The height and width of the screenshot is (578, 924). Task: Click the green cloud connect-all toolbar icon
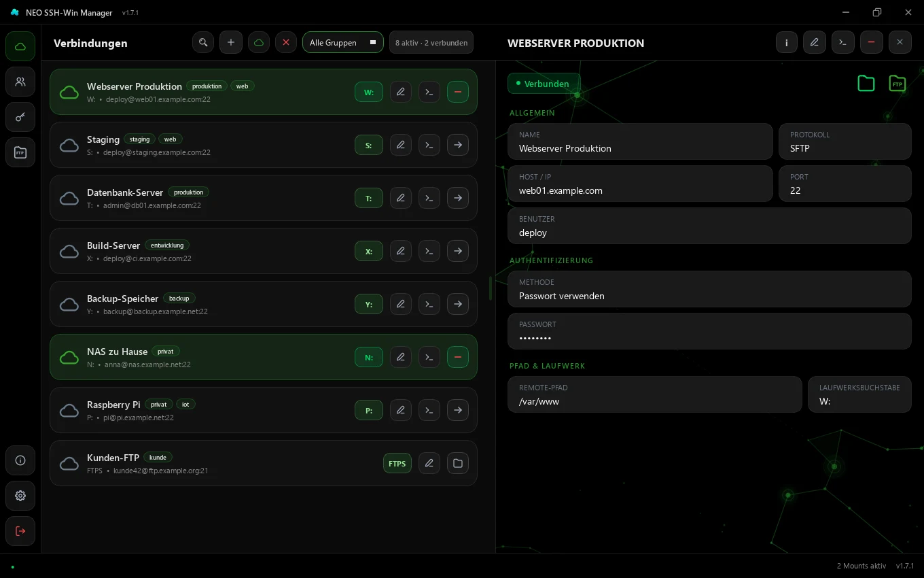pyautogui.click(x=259, y=42)
